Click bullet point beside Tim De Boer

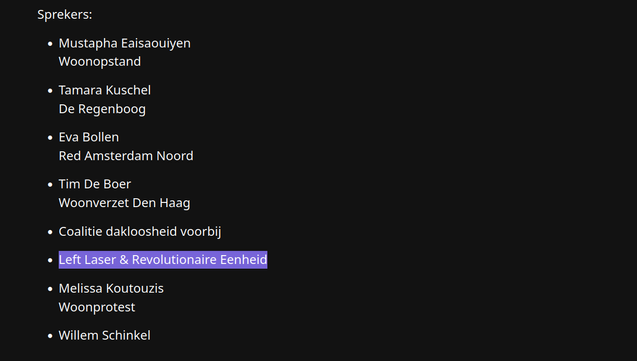50,185
